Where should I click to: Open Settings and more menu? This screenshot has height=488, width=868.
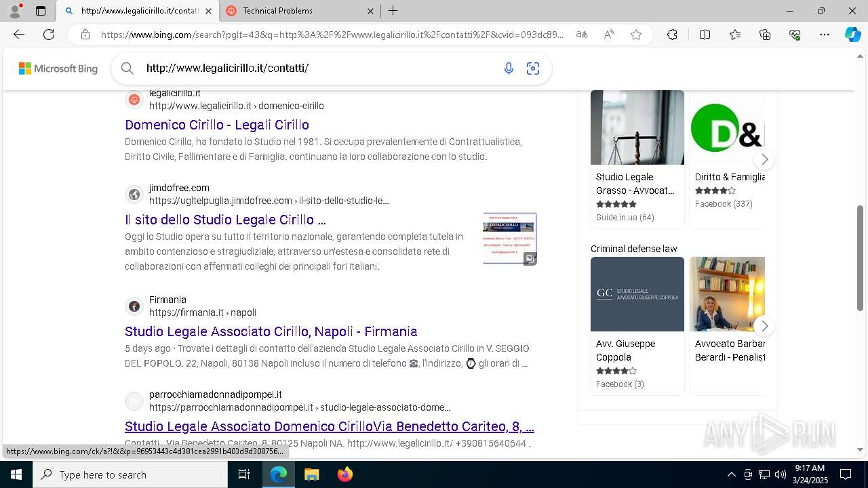tap(825, 35)
